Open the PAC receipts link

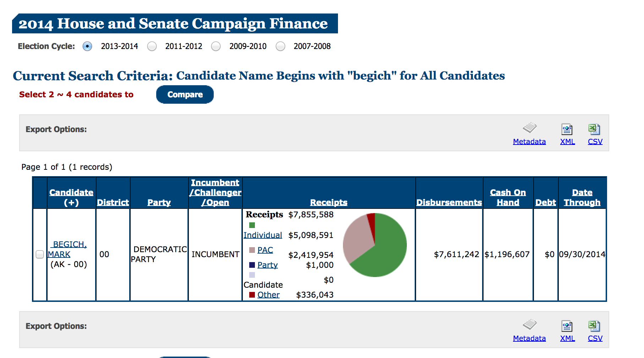[x=265, y=250]
